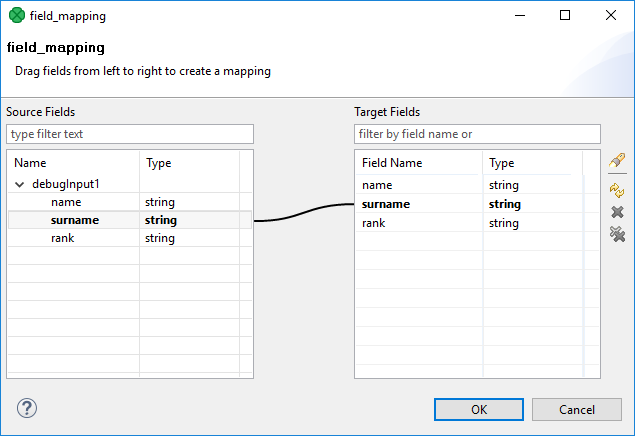Click the double X remove all mappings icon
Image resolution: width=635 pixels, height=436 pixels.
click(x=617, y=234)
